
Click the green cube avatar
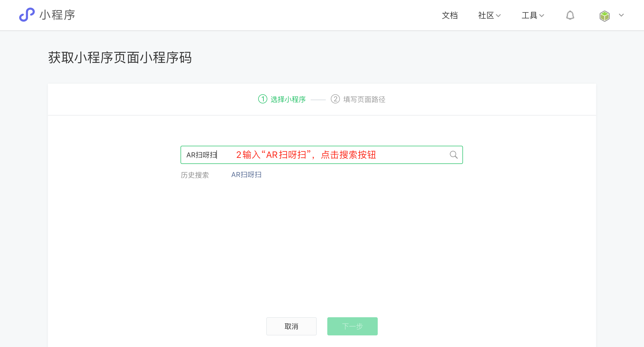click(604, 16)
